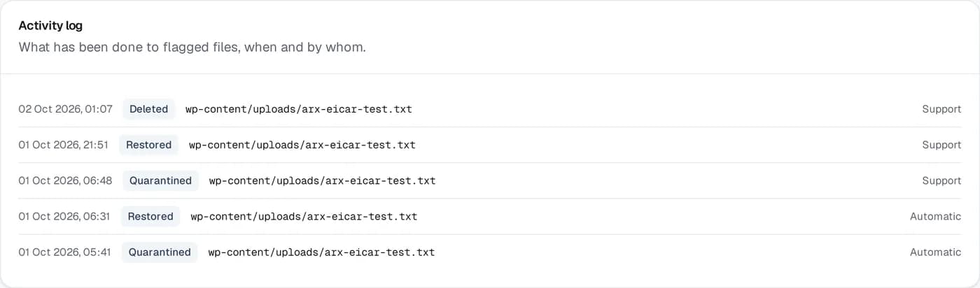Click the Activity log heading
The height and width of the screenshot is (288, 980).
(x=50, y=26)
